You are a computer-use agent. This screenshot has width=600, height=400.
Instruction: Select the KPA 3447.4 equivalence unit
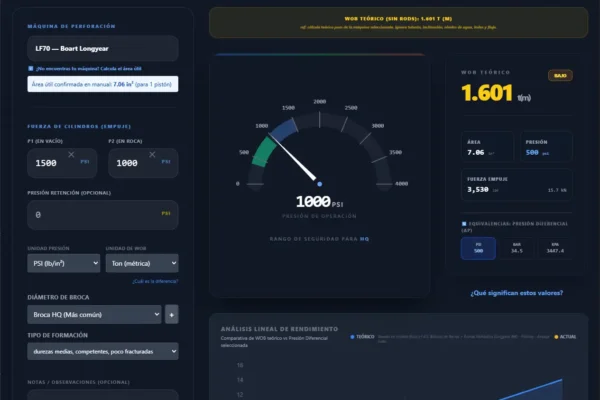555,248
